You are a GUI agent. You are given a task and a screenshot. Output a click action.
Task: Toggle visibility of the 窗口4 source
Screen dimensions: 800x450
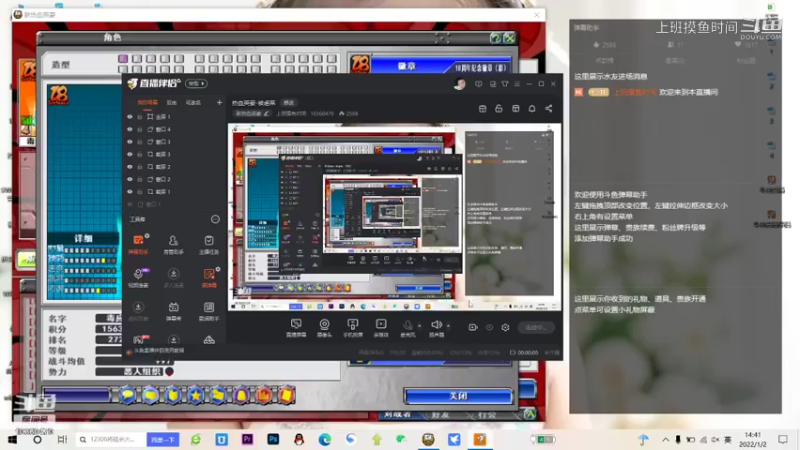(x=130, y=130)
